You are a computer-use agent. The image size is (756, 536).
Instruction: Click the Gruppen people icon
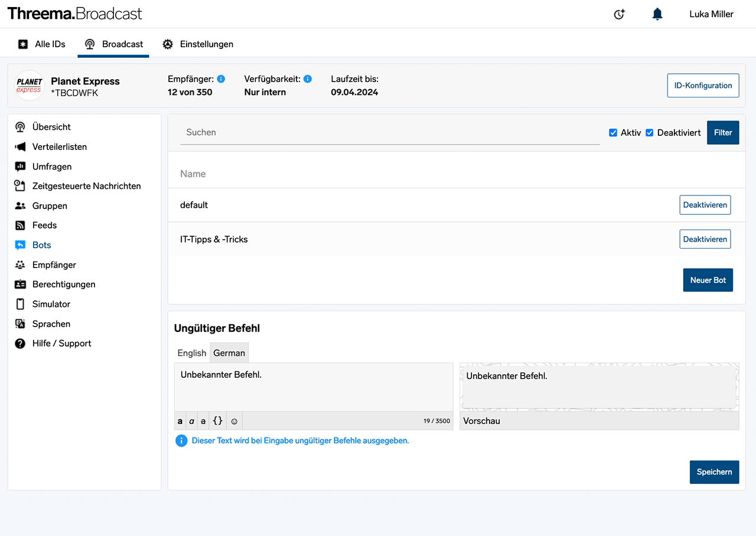coord(20,206)
